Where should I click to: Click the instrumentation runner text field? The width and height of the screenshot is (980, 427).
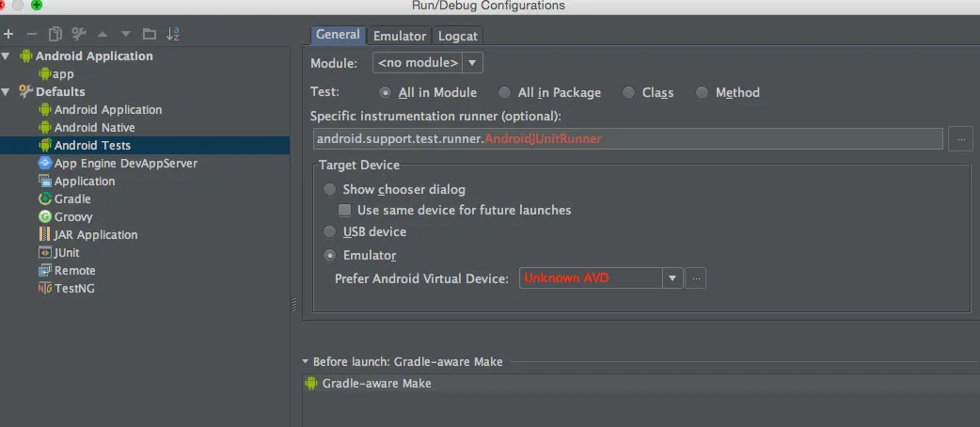tap(627, 139)
